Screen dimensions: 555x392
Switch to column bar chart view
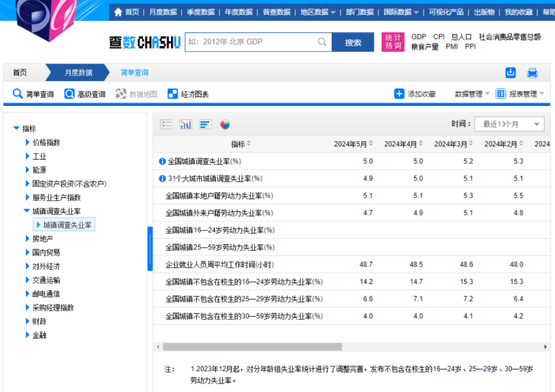click(x=186, y=124)
